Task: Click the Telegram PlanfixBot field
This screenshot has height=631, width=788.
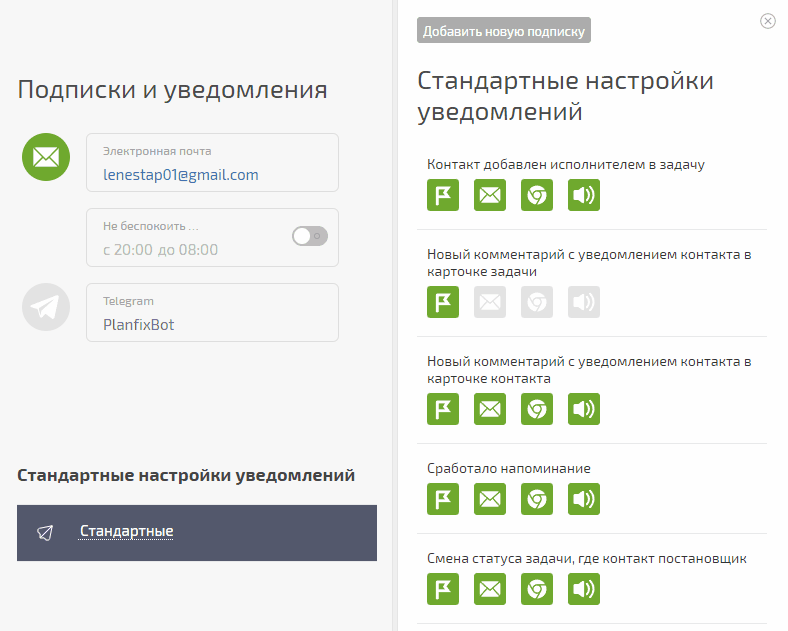Action: 212,312
